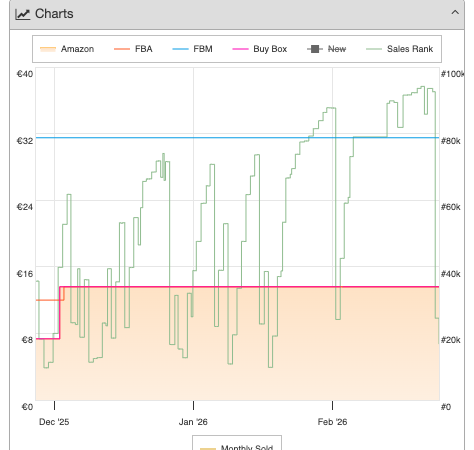
Task: Toggle the FBM series in the legend
Action: pos(192,49)
